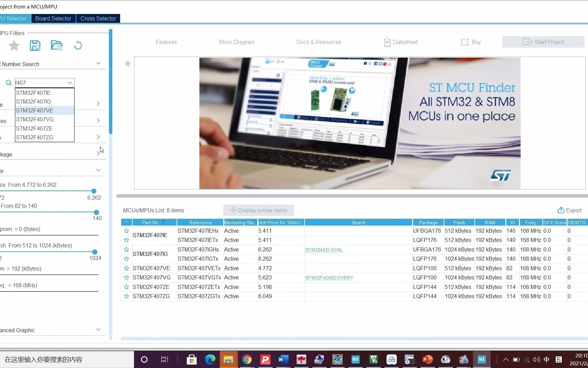Open Microsoft Store from taskbar
The width and height of the screenshot is (588, 368).
tap(192, 359)
